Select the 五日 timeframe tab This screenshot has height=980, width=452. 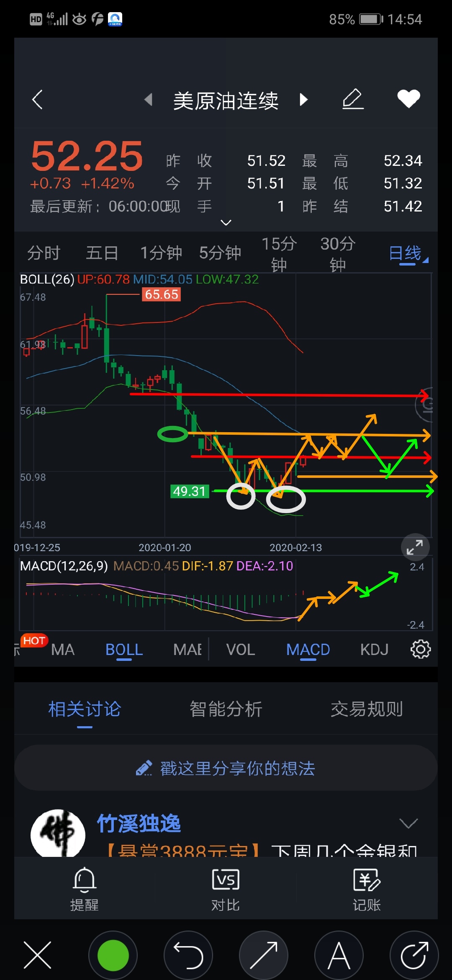(102, 253)
